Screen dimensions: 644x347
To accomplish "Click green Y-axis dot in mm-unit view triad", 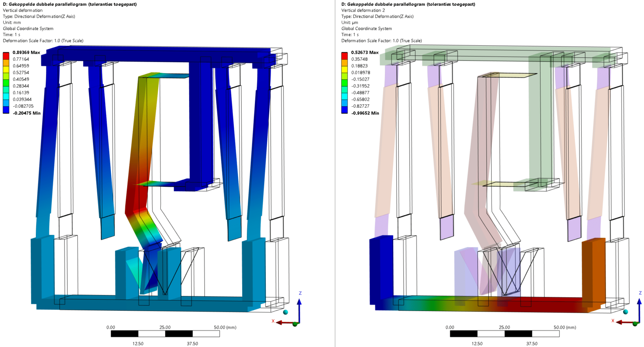I will (295, 324).
